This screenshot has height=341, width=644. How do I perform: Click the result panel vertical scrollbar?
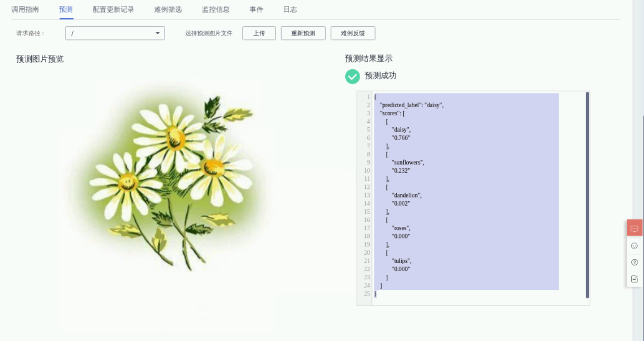587,195
